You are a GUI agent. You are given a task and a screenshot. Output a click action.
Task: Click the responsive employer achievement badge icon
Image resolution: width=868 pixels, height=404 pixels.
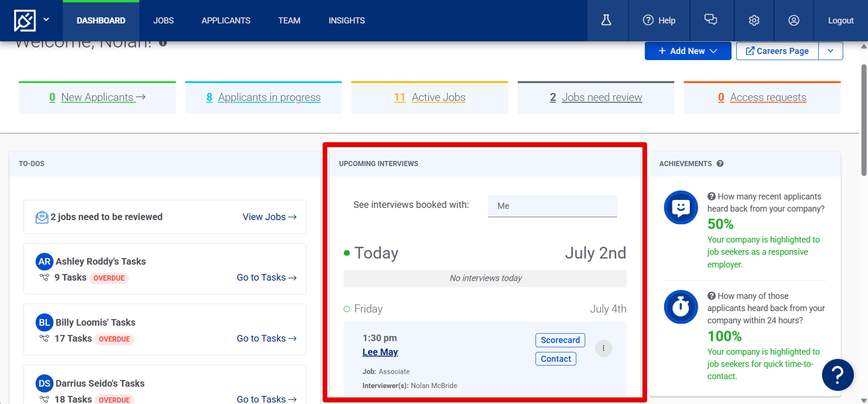pyautogui.click(x=680, y=208)
